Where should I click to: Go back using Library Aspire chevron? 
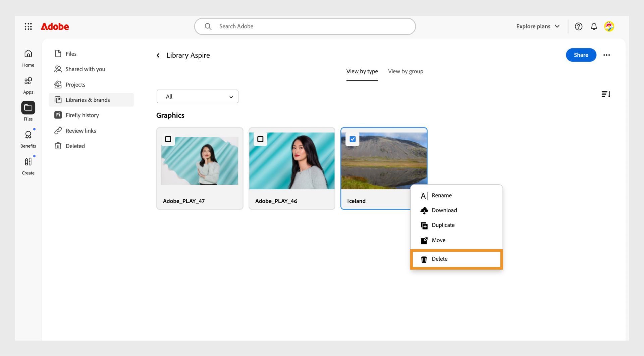coord(158,55)
